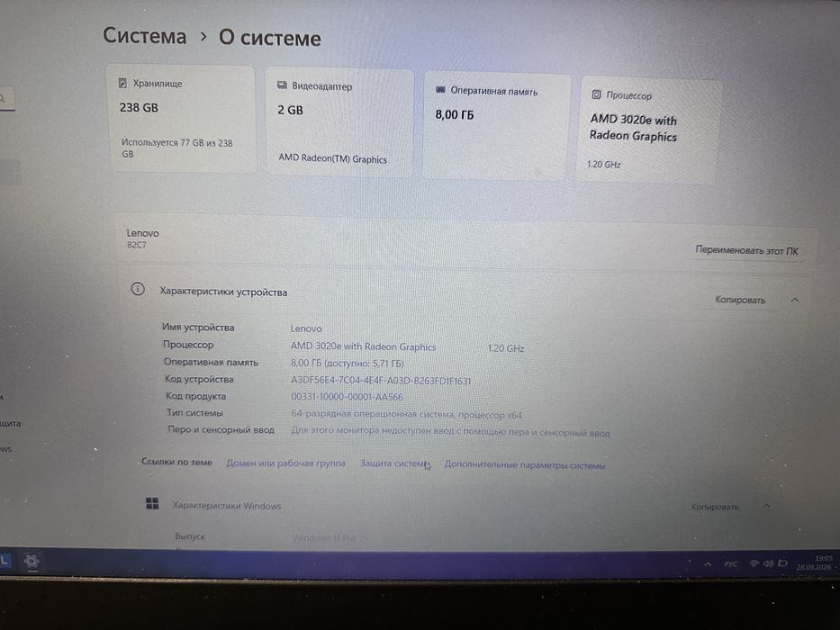Screen dimensions: 840x630
Task: Open Дополнительные параметры системы link
Action: click(525, 465)
